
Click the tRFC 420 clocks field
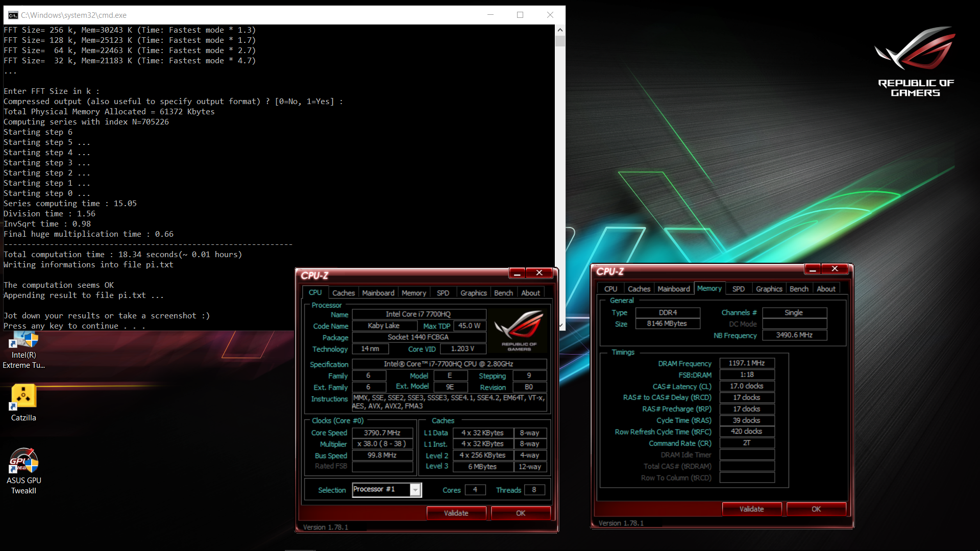(x=747, y=432)
